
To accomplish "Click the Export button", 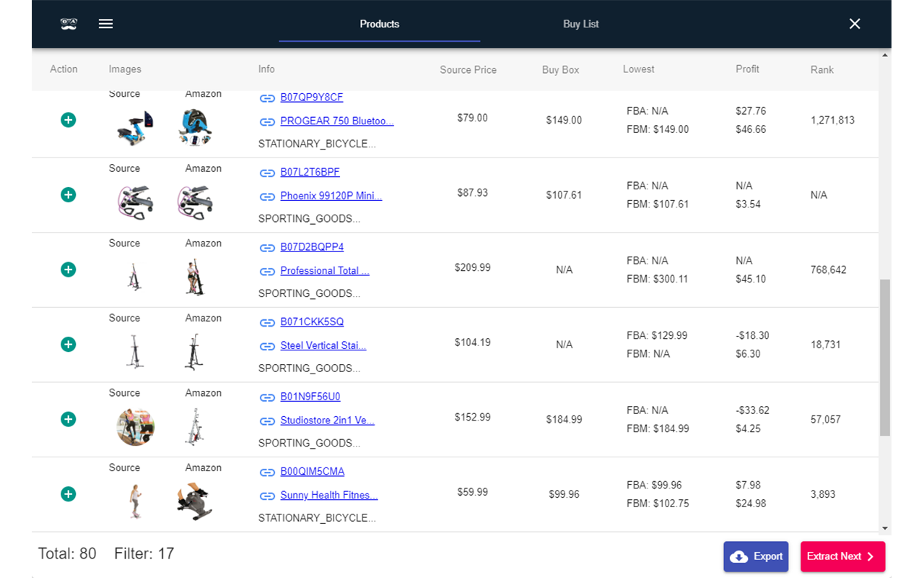I will click(756, 556).
